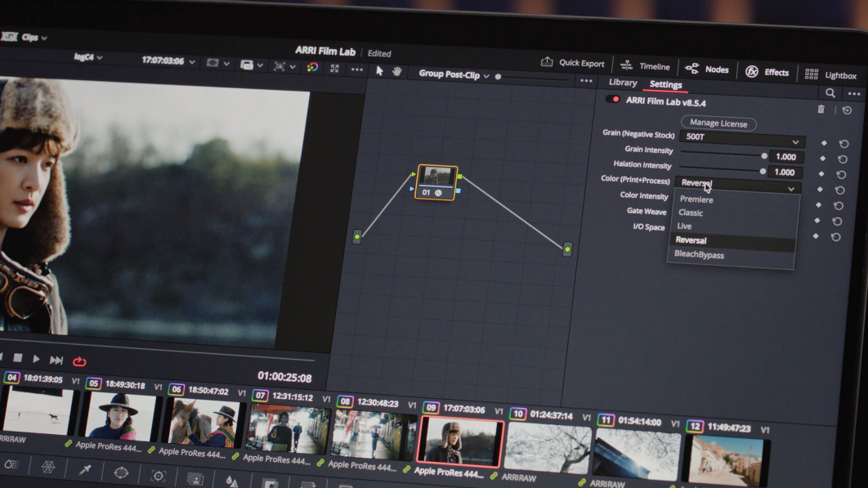Select the arrow pointer tool
Image resolution: width=868 pixels, height=488 pixels.
click(379, 71)
